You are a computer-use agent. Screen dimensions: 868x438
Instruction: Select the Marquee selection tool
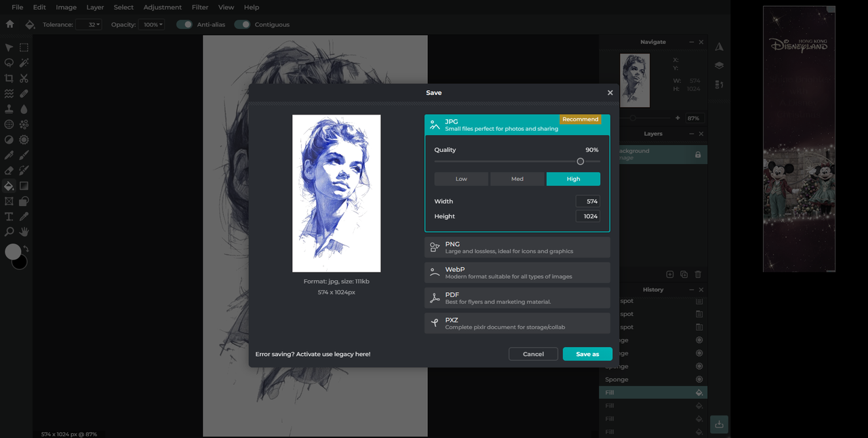click(24, 47)
